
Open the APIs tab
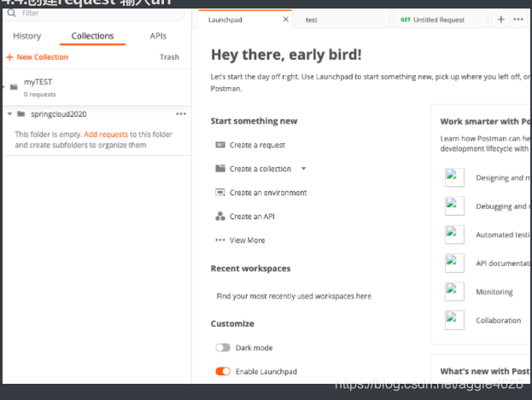pyautogui.click(x=158, y=36)
